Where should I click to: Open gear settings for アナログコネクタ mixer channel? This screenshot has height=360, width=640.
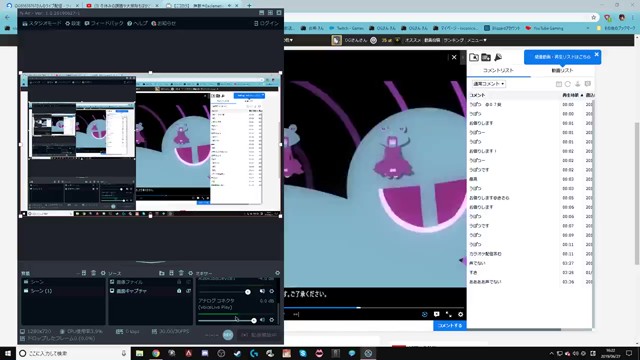click(x=272, y=320)
